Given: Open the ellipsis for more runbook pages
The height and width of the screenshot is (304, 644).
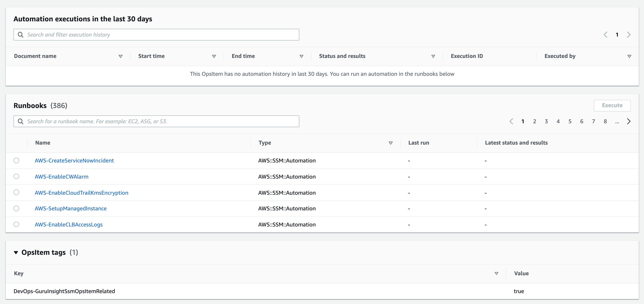Looking at the screenshot, I should coord(617,122).
